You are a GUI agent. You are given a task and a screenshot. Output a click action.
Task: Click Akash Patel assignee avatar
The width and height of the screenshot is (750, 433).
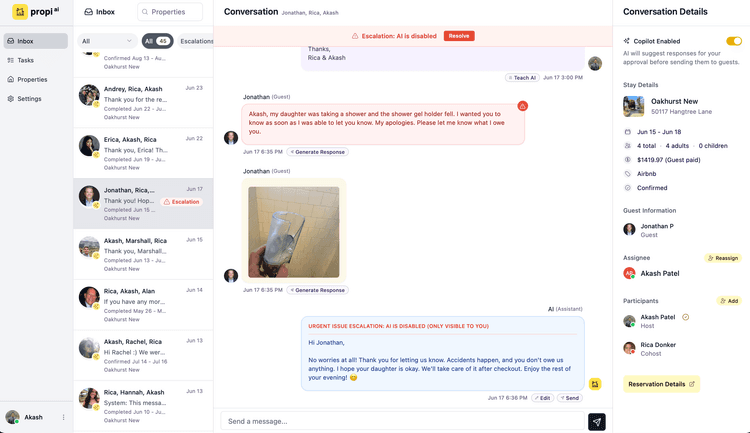point(629,273)
